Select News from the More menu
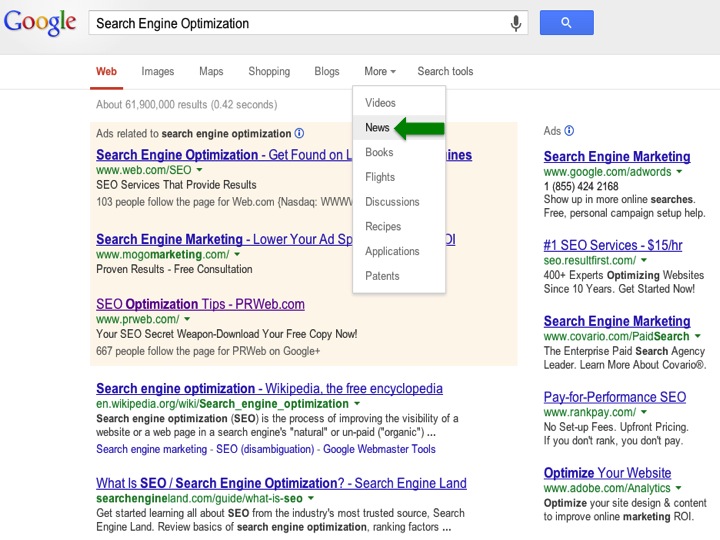Image resolution: width=720 pixels, height=540 pixels. click(399, 128)
